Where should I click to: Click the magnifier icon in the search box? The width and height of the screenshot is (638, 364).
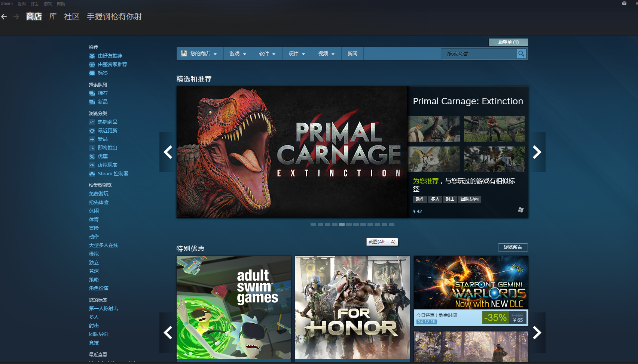[521, 53]
